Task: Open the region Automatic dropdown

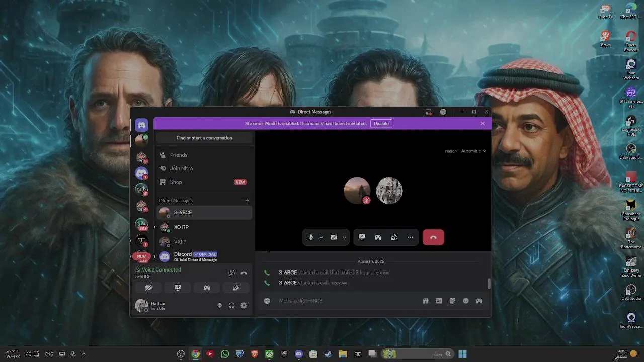Action: pos(473,151)
